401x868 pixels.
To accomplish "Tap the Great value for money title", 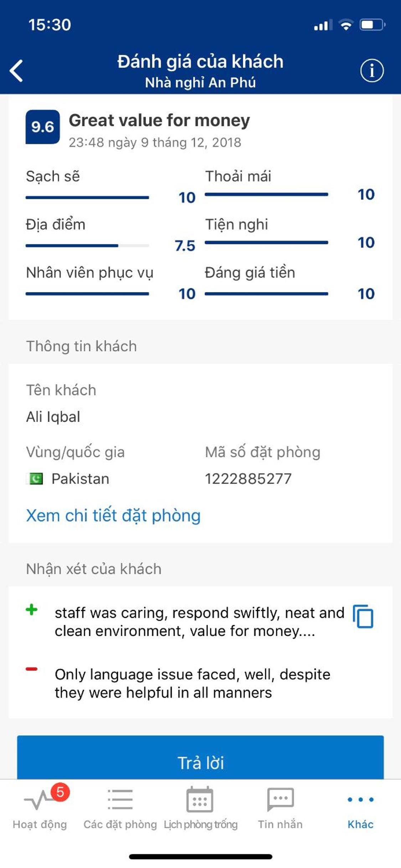I will [x=159, y=120].
